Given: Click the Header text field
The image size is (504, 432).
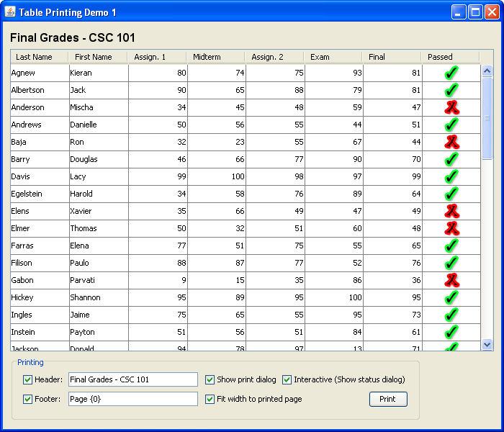Looking at the screenshot, I should click(133, 379).
